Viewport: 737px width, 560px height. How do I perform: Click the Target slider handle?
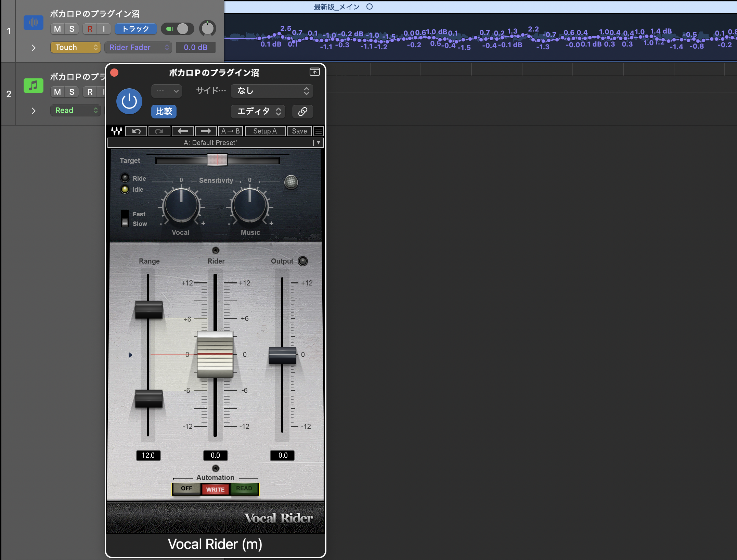217,160
